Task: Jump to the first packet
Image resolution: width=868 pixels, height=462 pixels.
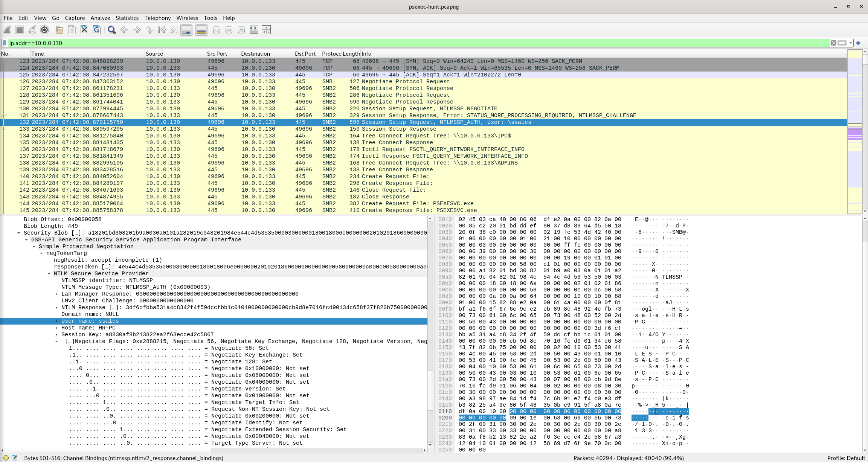Action: pos(162,30)
